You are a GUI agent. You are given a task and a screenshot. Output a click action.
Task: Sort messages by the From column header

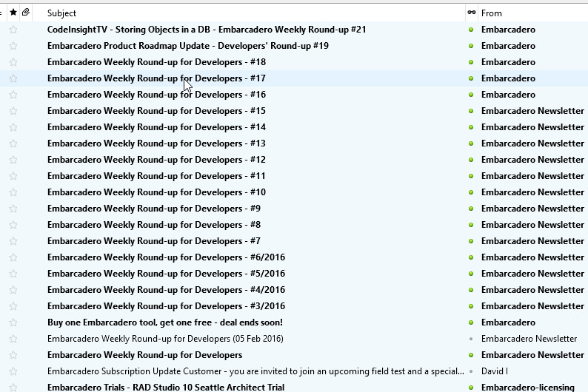(x=491, y=13)
